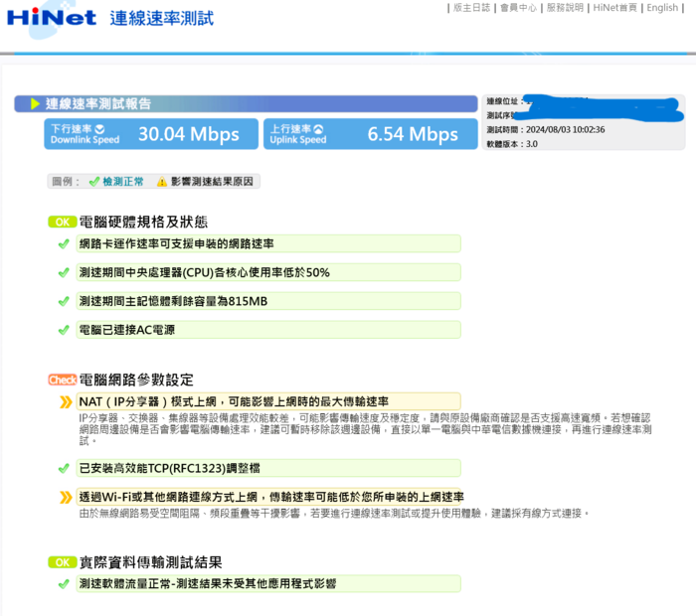This screenshot has height=616, width=696.
Task: Open 會員中心 link
Action: 518,8
